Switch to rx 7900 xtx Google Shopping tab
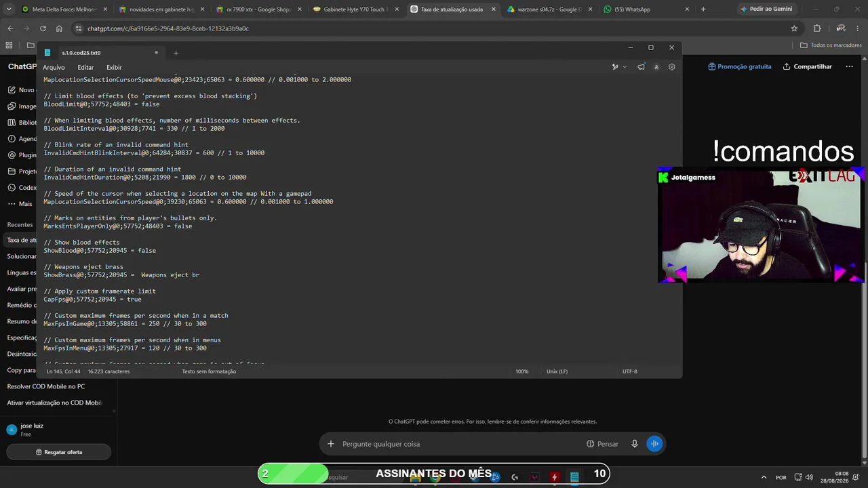The width and height of the screenshot is (868, 488). click(x=258, y=9)
